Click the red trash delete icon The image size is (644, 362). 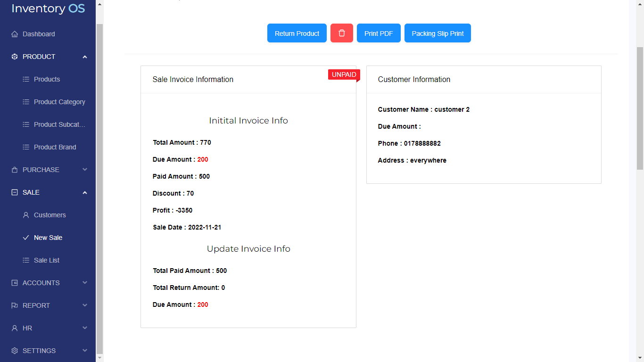(x=342, y=33)
